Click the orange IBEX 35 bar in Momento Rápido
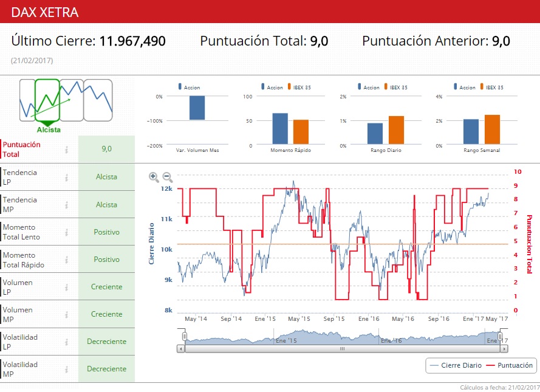The width and height of the screenshot is (540, 392). (301, 132)
